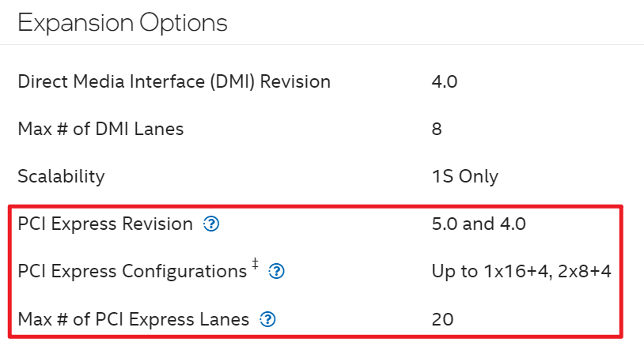The image size is (644, 350).
Task: Click the Expansion Options section heading
Action: (123, 23)
